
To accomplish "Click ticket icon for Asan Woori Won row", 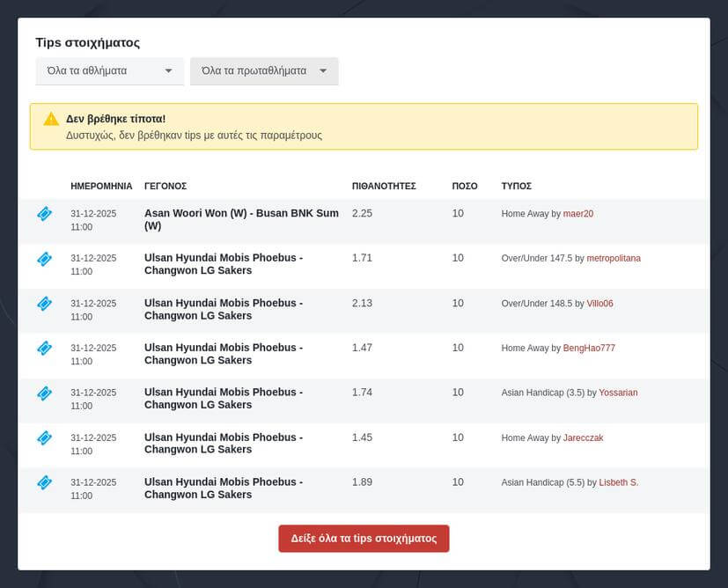I will click(x=44, y=214).
